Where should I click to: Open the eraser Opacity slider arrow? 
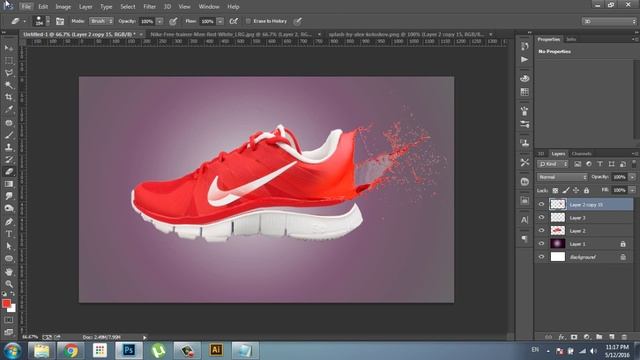tap(160, 21)
